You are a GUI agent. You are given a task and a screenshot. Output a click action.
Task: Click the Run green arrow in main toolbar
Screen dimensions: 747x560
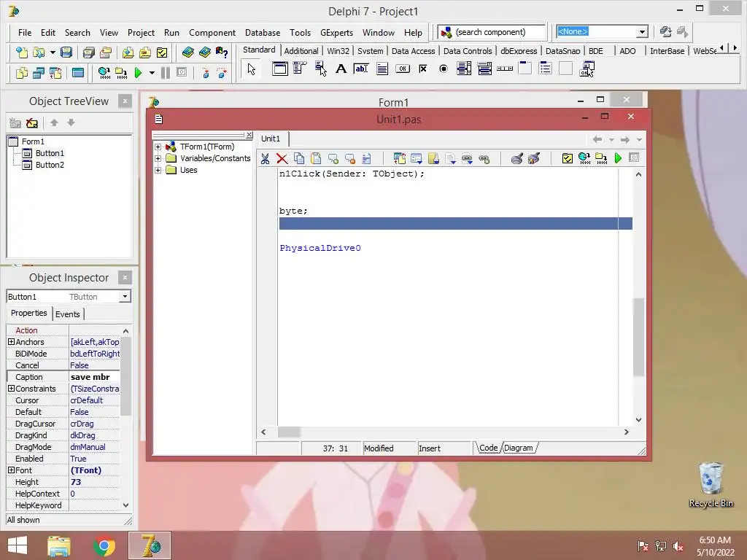click(138, 73)
